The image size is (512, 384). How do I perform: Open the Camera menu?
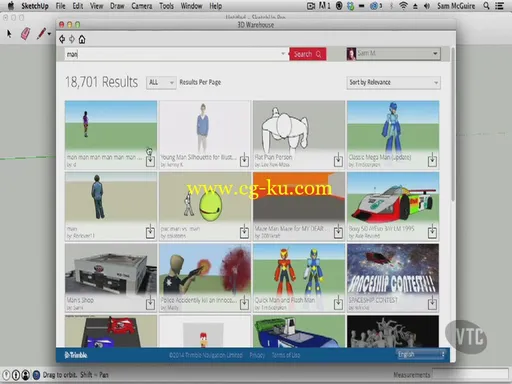coord(142,6)
